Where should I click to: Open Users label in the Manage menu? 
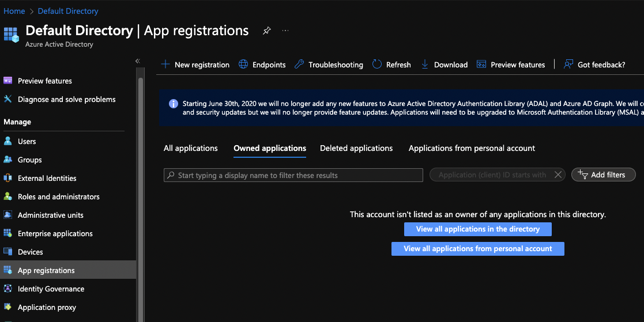(x=27, y=141)
